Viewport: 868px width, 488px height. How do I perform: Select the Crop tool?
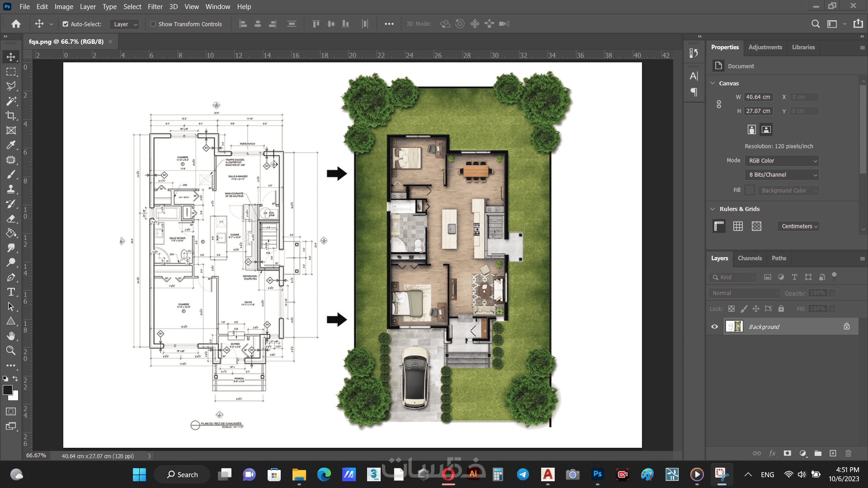(x=11, y=116)
